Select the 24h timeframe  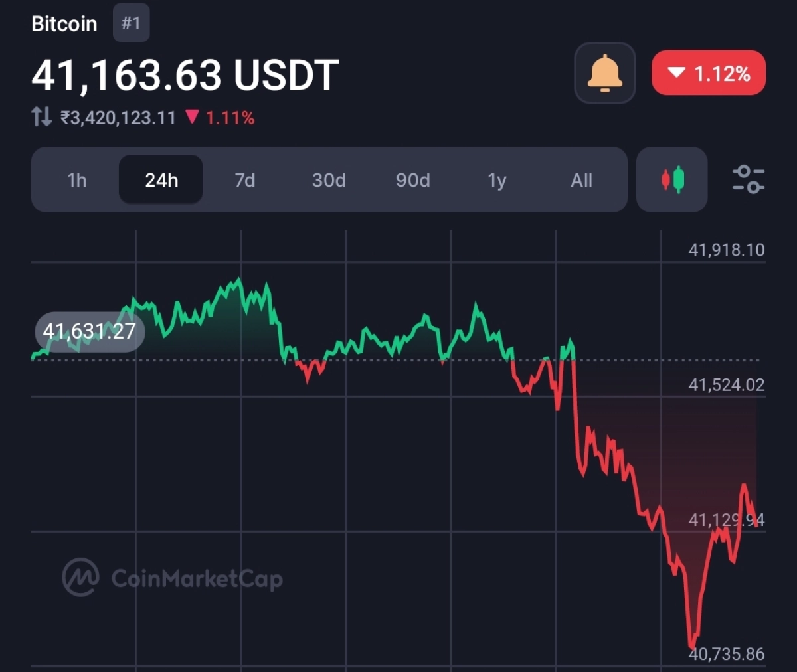pos(161,180)
